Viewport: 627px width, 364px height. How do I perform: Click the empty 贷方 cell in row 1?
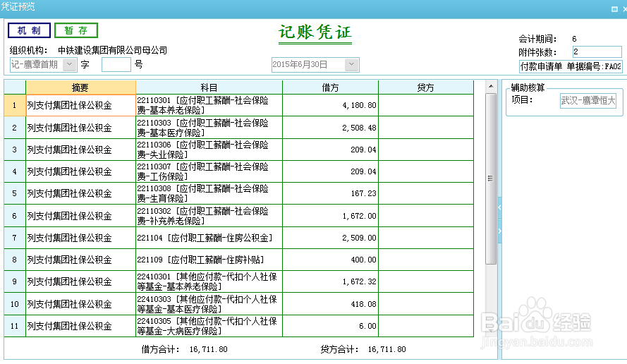coord(426,105)
